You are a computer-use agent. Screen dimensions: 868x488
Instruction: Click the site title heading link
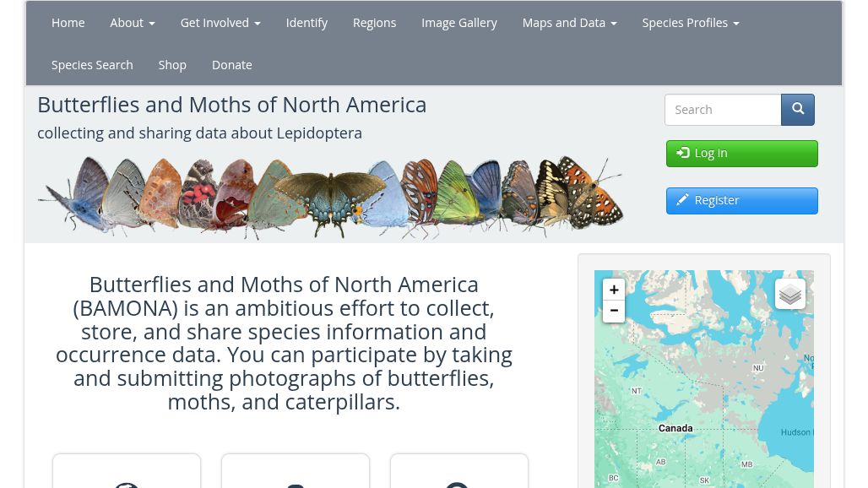click(231, 105)
